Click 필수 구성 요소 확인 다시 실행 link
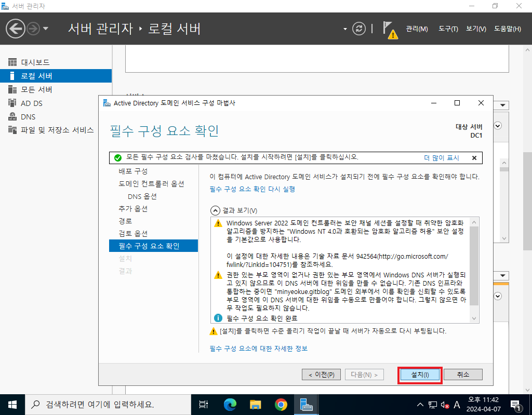The height and width of the screenshot is (415, 532). click(x=252, y=189)
